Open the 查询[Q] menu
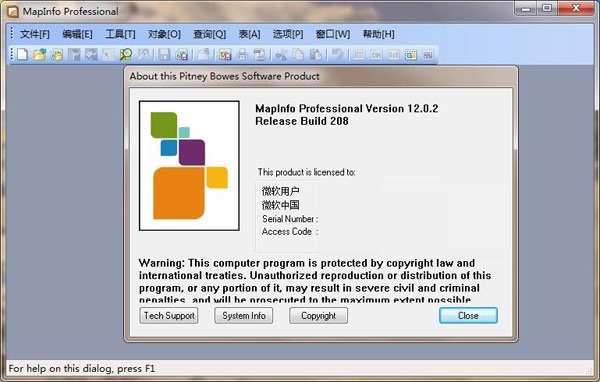This screenshot has height=382, width=600. [x=209, y=34]
